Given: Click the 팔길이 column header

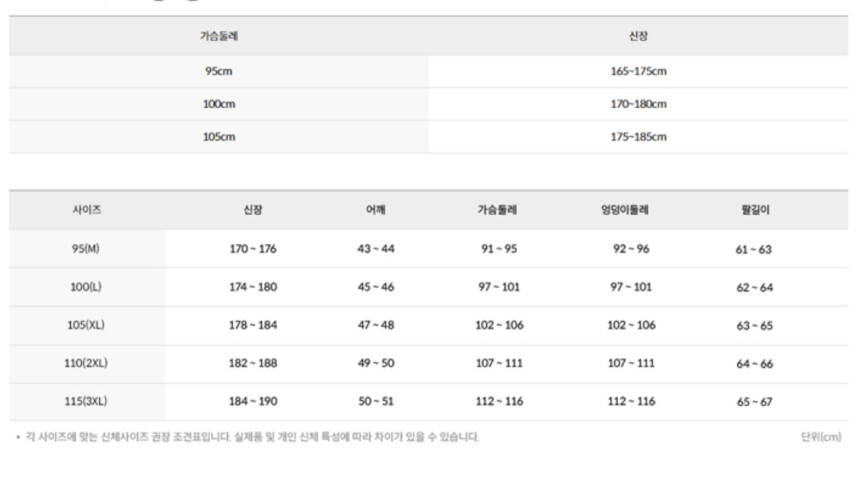Looking at the screenshot, I should (x=754, y=211).
